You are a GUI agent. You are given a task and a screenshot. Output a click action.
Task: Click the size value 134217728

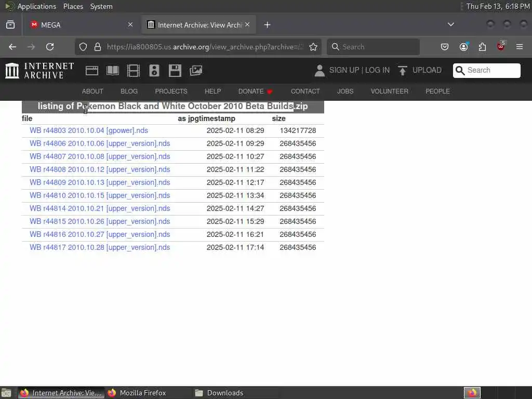[298, 130]
